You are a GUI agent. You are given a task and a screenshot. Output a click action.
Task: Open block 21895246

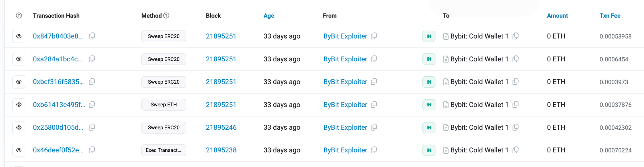(x=221, y=127)
